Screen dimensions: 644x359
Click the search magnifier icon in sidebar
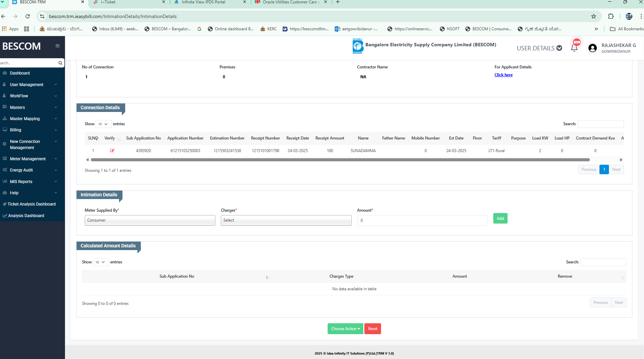60,63
